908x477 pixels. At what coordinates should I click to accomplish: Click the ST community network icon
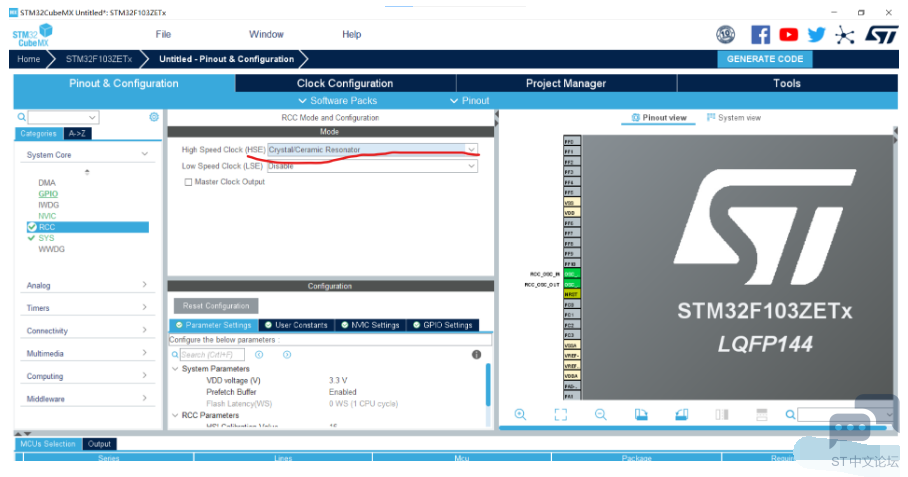845,35
